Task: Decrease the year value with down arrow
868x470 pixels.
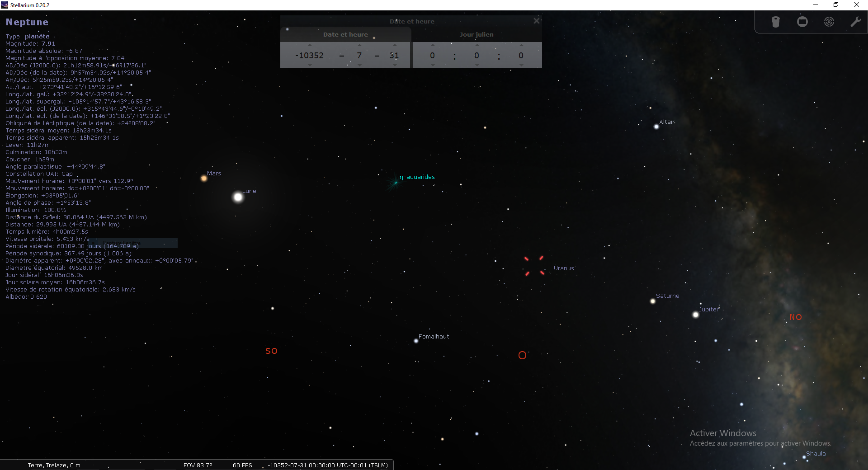Action: tap(310, 65)
